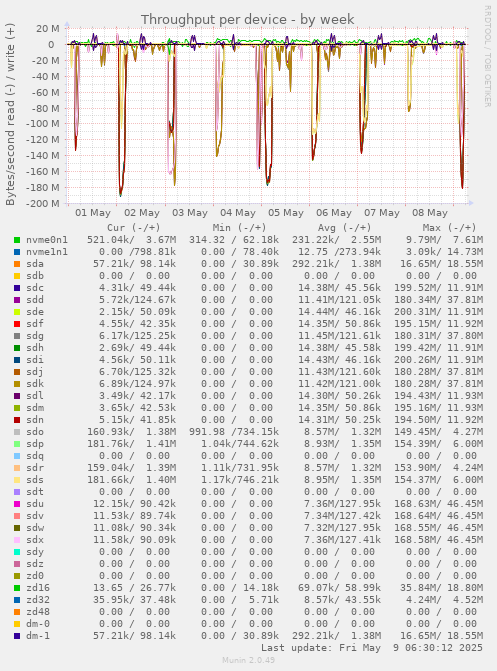Click the dm-1 legend swatch
This screenshot has height=671, width=497.
17,635
